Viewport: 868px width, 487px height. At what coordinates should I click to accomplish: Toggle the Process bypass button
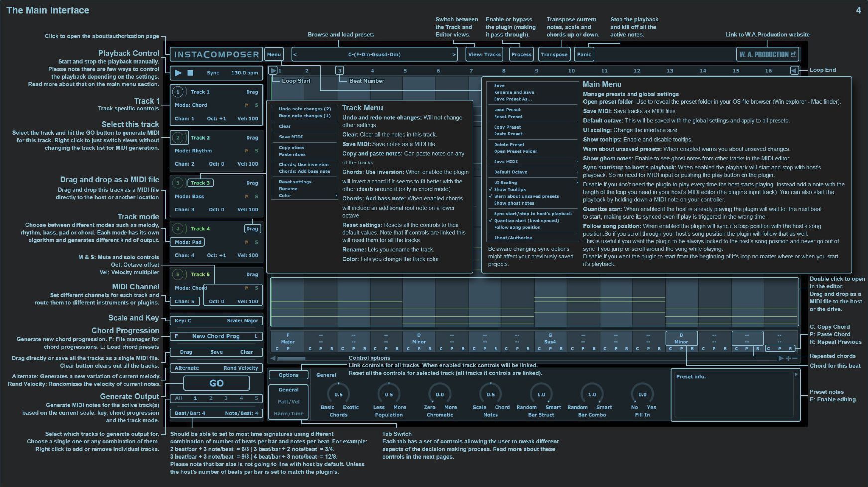(521, 55)
